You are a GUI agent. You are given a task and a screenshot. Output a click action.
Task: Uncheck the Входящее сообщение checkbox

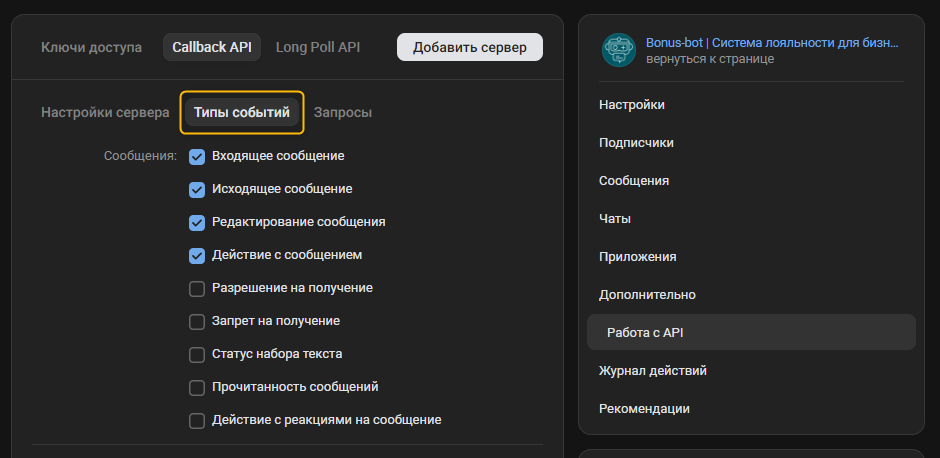[x=197, y=157]
